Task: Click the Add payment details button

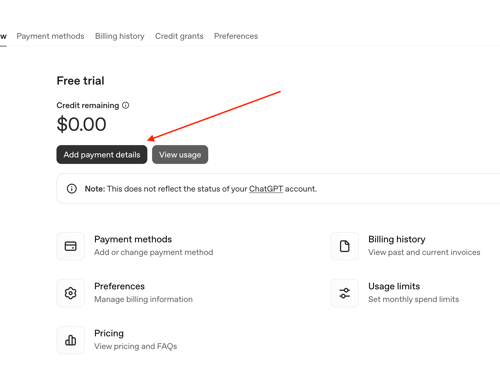Action: (x=102, y=155)
